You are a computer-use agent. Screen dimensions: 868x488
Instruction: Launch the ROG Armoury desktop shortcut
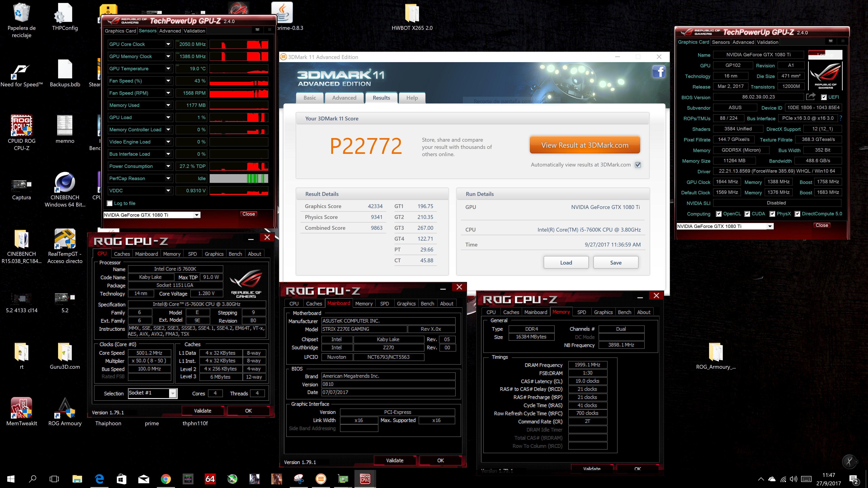[65, 412]
